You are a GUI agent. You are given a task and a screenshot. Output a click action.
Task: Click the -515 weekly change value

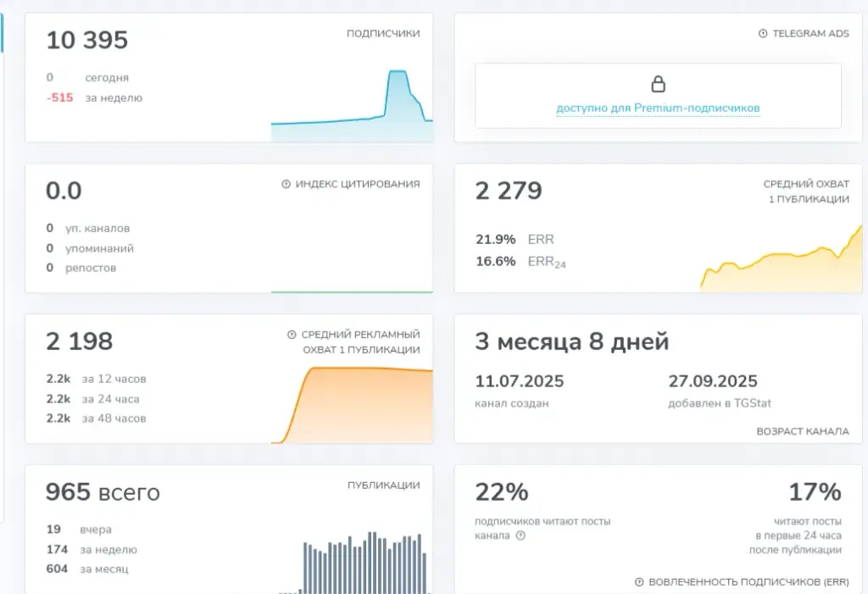(60, 98)
